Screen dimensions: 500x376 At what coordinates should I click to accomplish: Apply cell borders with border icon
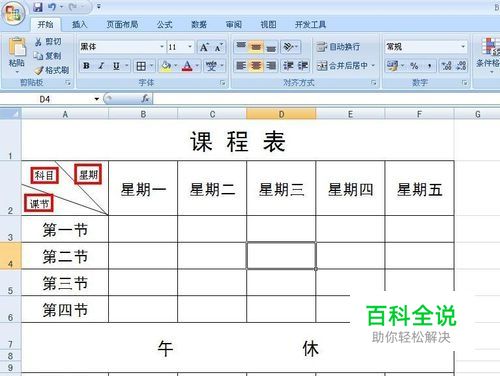click(x=141, y=66)
